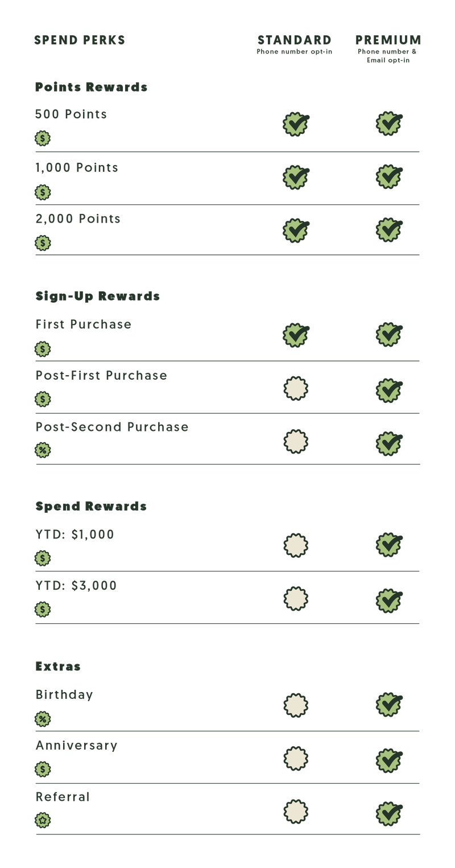Click the SPEND PERKS title
The image size is (455, 868).
tap(80, 40)
